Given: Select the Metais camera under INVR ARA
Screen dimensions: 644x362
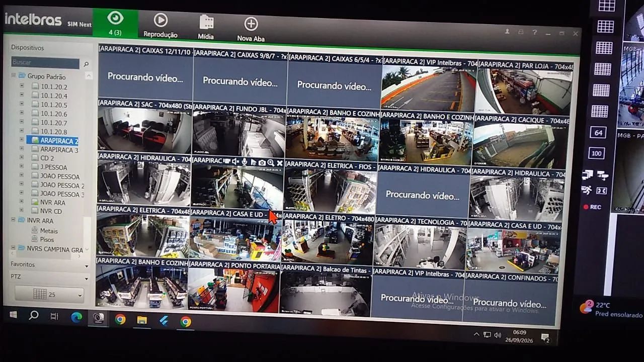Looking at the screenshot, I should pos(44,231).
